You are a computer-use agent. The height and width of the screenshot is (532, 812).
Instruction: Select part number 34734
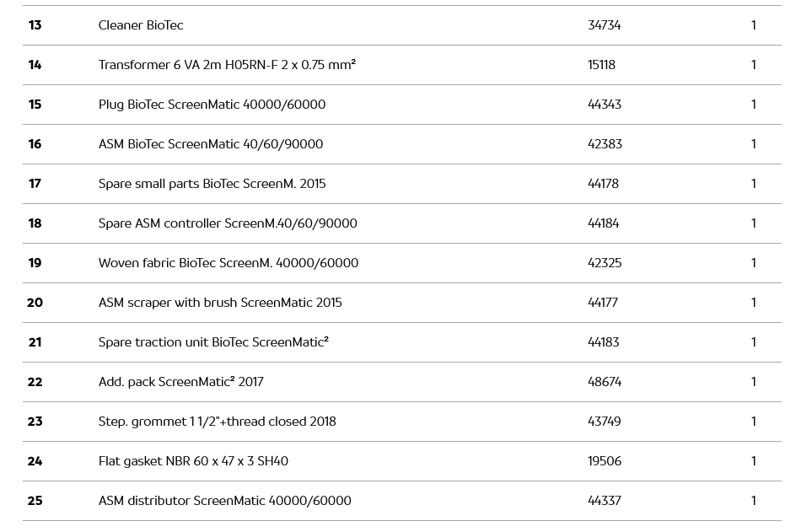tap(604, 25)
